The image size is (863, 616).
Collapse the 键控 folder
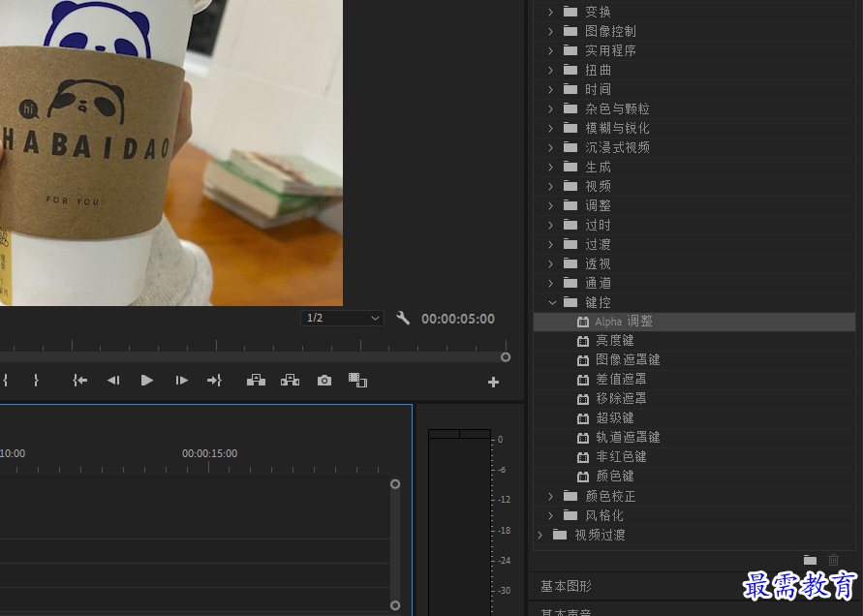tap(552, 302)
